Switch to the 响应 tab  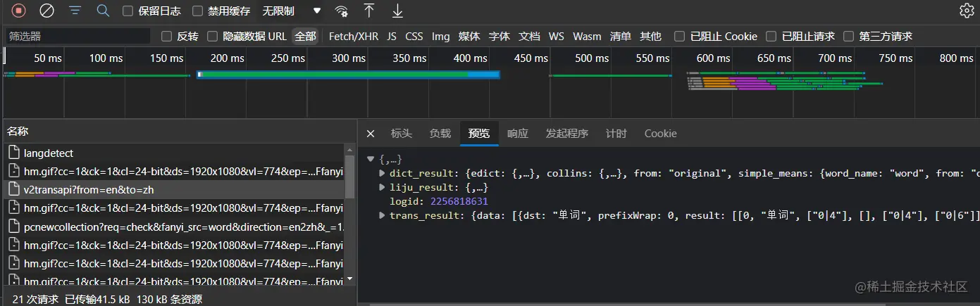pyautogui.click(x=517, y=134)
